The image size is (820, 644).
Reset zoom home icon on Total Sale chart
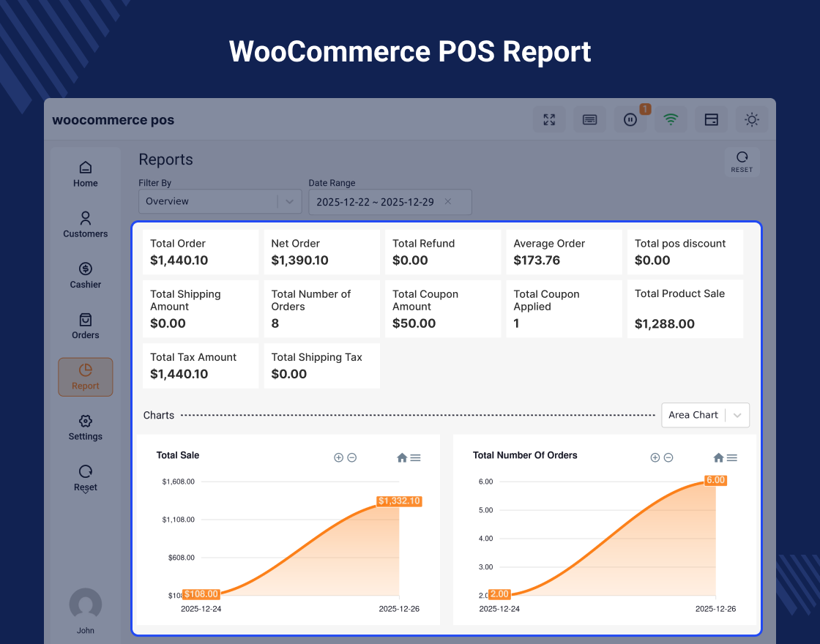(402, 457)
